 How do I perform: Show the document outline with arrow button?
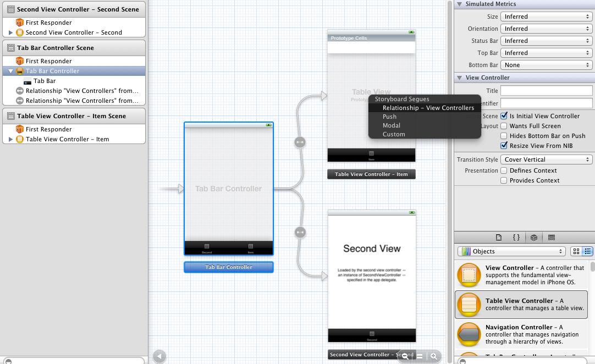point(159,356)
